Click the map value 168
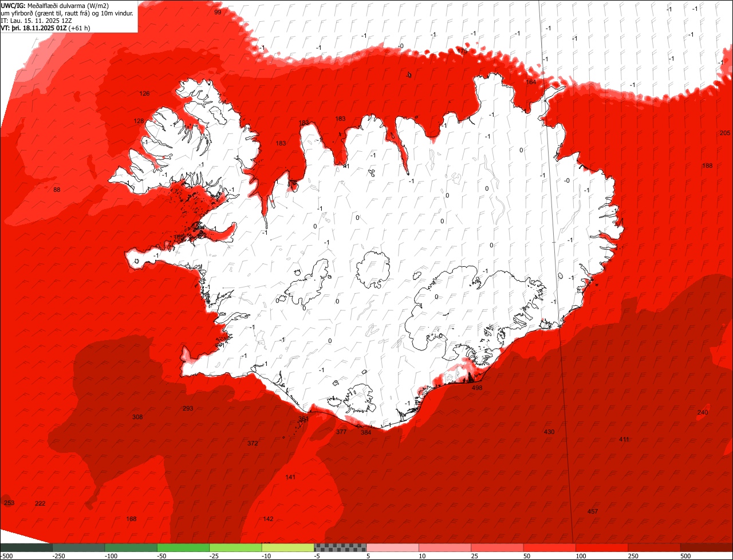 pyautogui.click(x=131, y=519)
